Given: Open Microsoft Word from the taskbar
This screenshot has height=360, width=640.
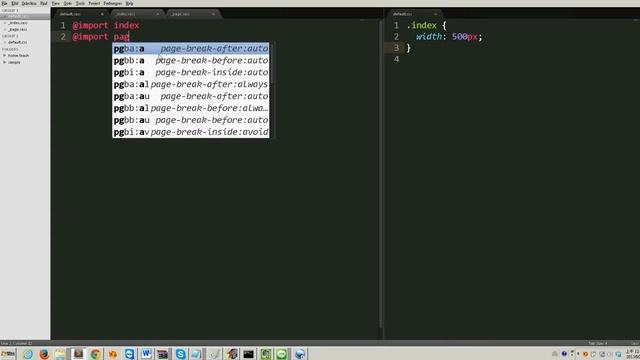Looking at the screenshot, I should pyautogui.click(x=146, y=354).
